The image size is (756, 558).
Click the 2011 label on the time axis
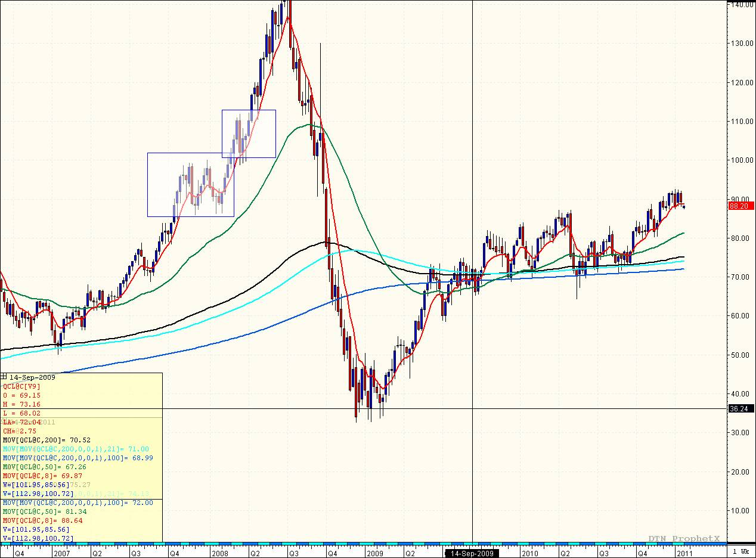(684, 553)
